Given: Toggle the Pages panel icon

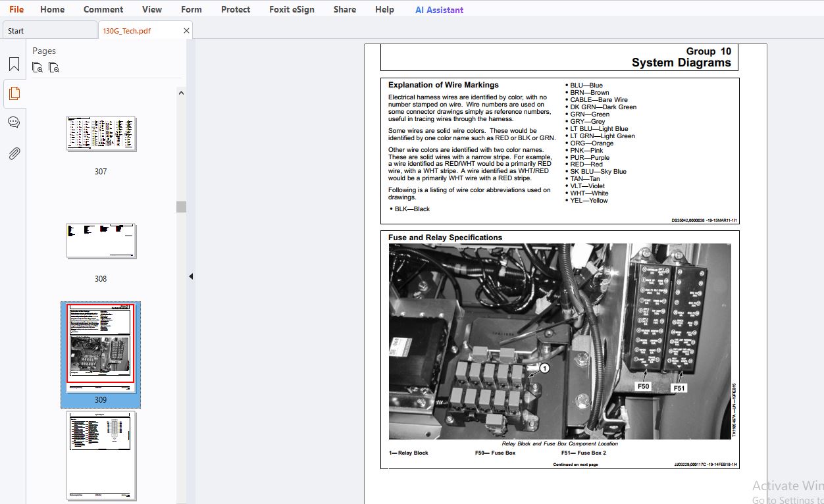Looking at the screenshot, I should pos(14,93).
